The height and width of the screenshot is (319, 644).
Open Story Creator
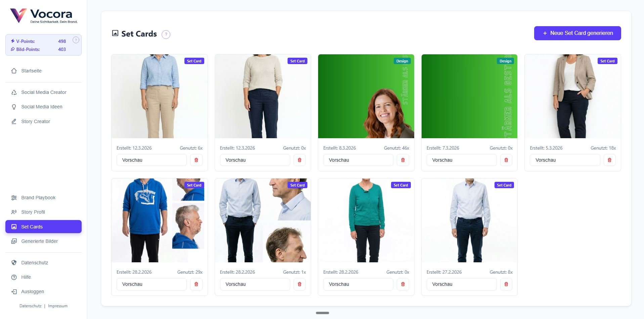[43, 121]
